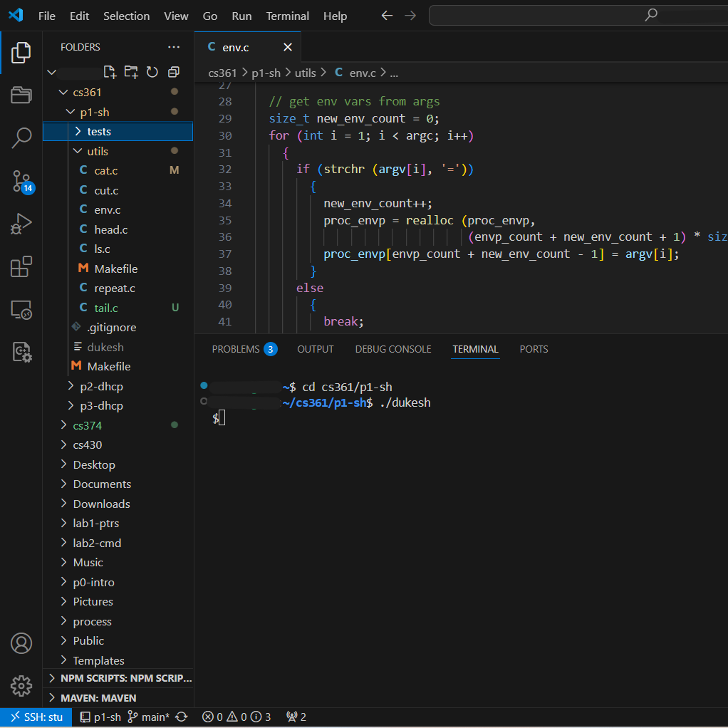Viewport: 728px width, 728px height.
Task: Open Source Control with 14 changes
Action: (22, 182)
